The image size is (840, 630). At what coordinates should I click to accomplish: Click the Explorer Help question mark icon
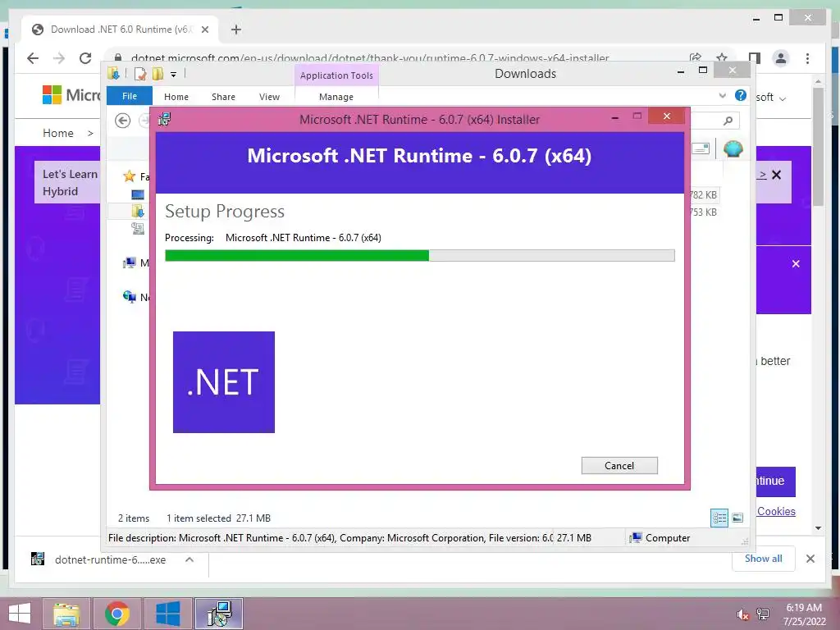tap(741, 95)
